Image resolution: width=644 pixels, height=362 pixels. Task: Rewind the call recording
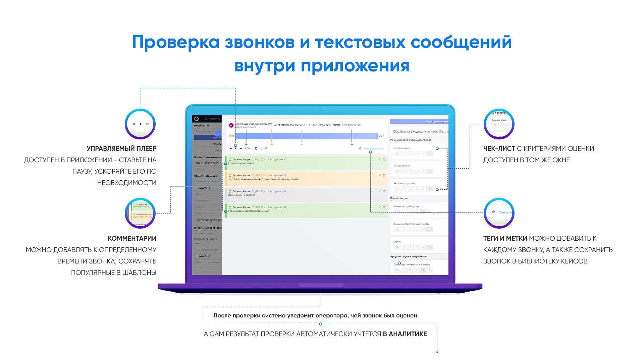coord(231,148)
